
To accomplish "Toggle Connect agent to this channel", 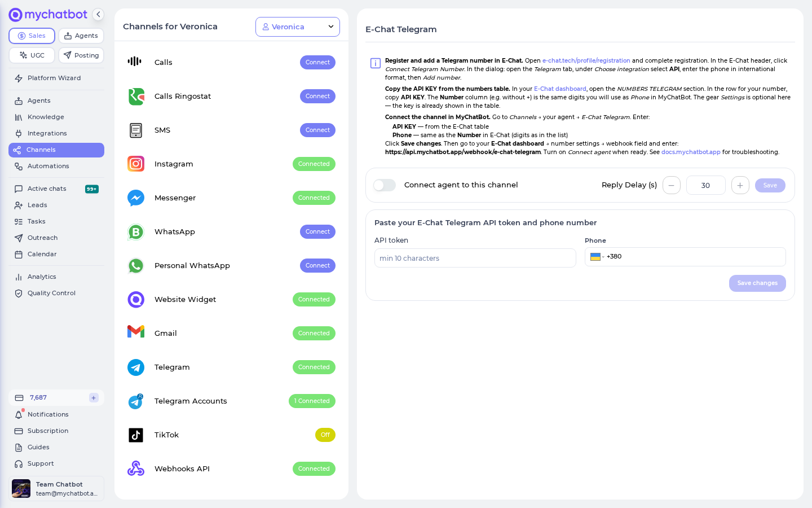I will coord(385,185).
